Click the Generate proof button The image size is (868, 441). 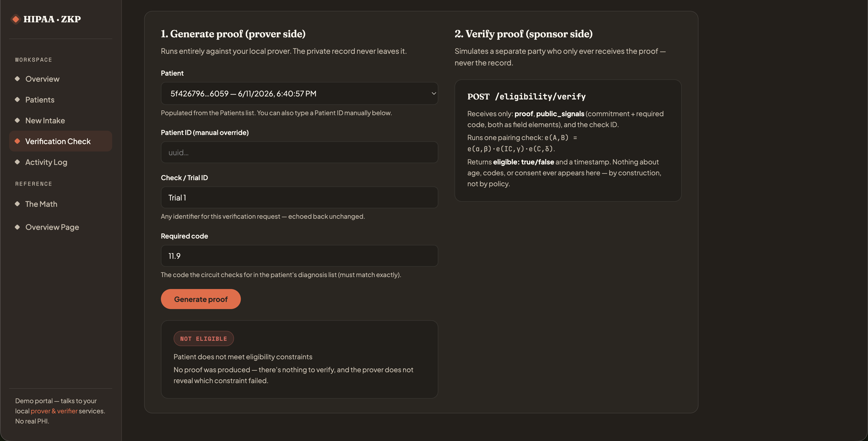click(201, 299)
